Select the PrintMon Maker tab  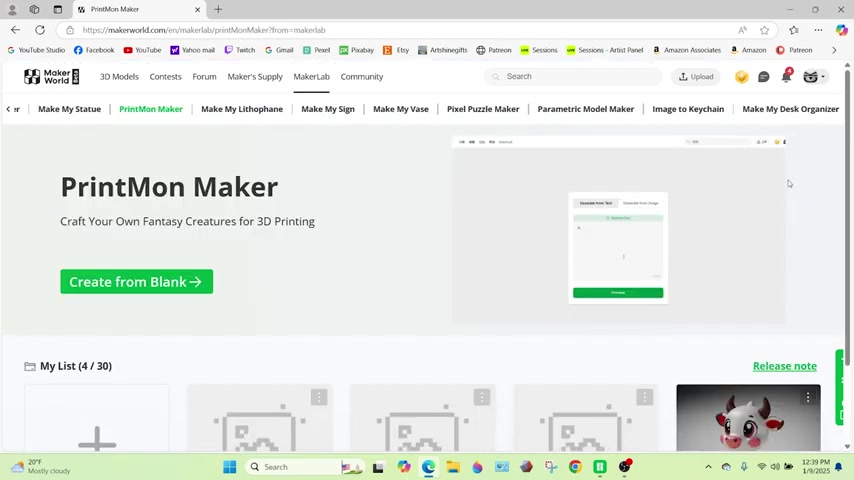tap(151, 109)
